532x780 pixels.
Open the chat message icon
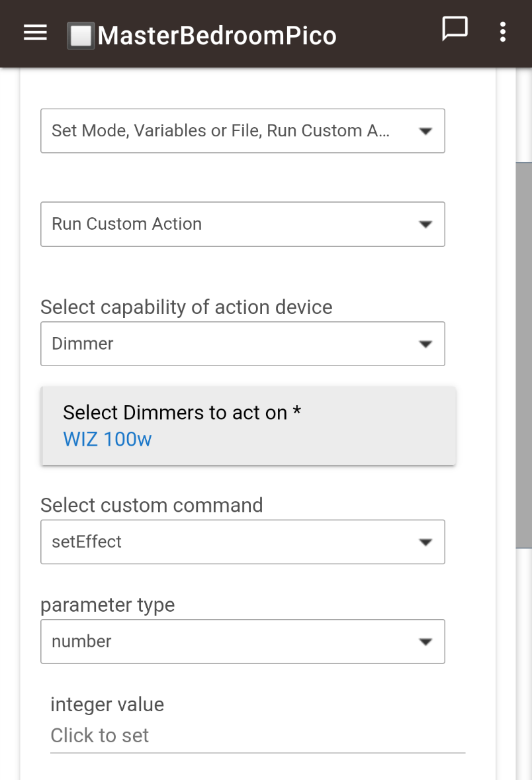(x=455, y=29)
